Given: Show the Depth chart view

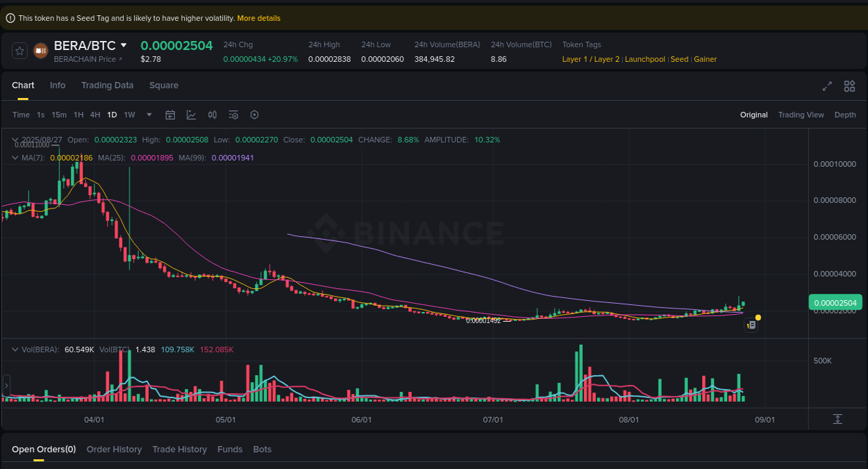Looking at the screenshot, I should pyautogui.click(x=845, y=114).
